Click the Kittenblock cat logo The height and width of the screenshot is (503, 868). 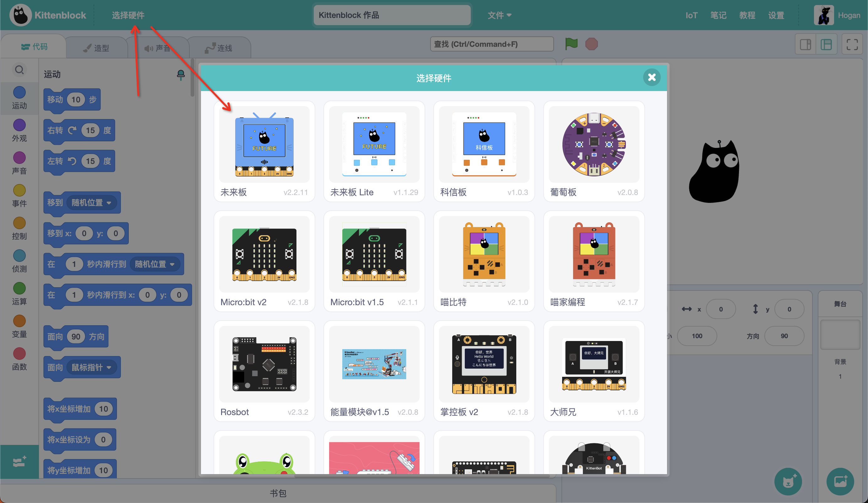21,15
